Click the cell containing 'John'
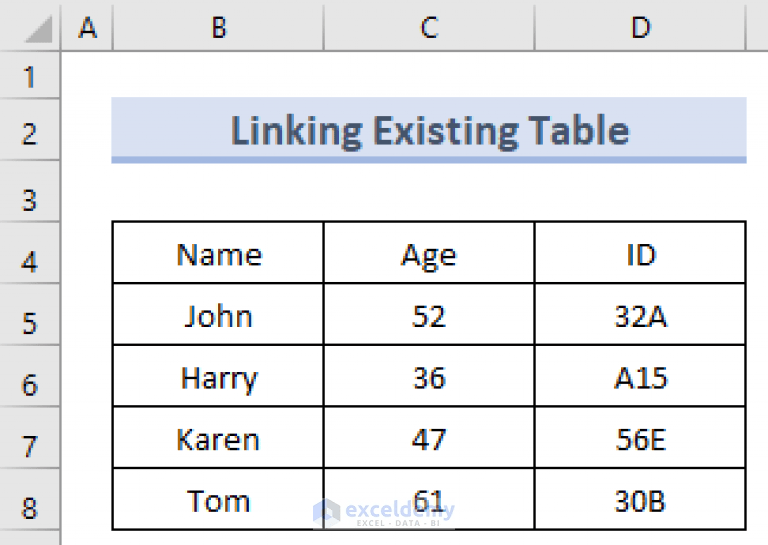 coord(218,314)
